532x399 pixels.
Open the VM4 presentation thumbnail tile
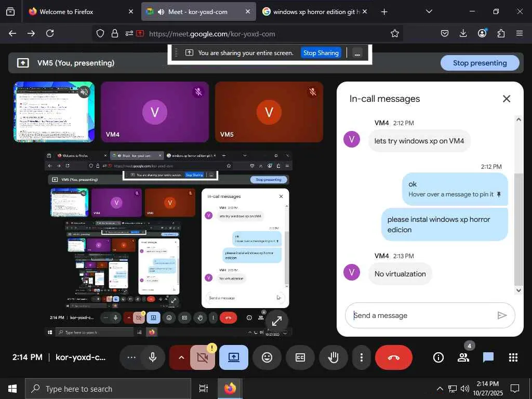tap(54, 112)
